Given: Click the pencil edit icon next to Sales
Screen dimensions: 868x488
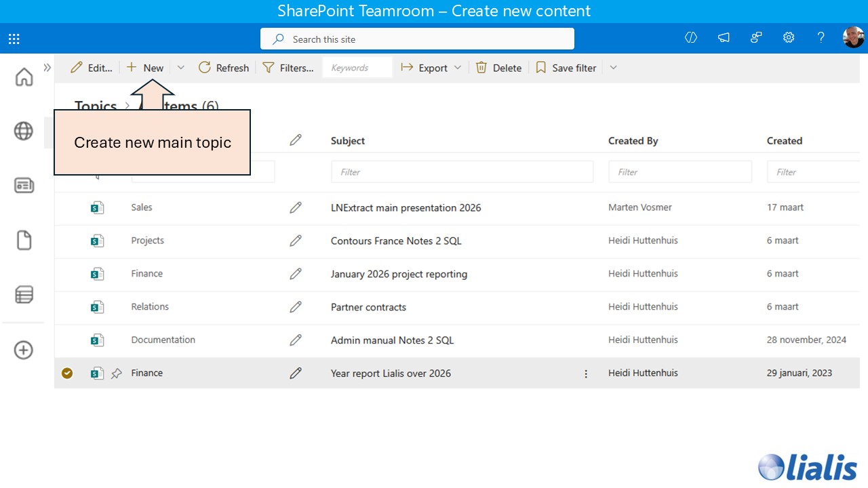Looking at the screenshot, I should pos(296,207).
